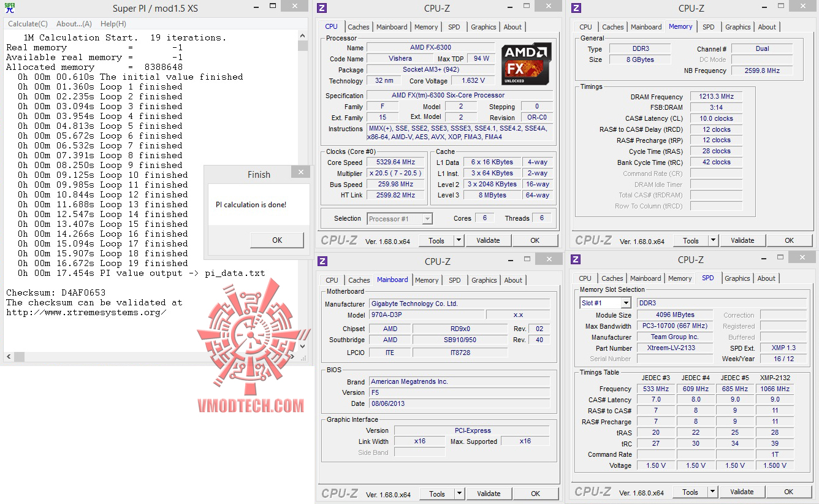
Task: Click the Z logo of the CPU-Z processor window
Action: coord(322,8)
